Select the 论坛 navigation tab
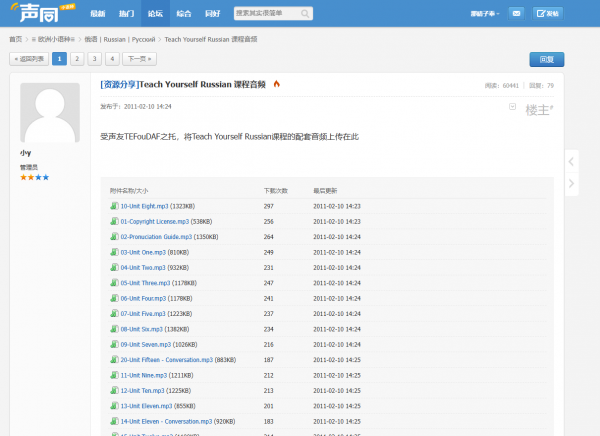This screenshot has height=436, width=600. [155, 14]
